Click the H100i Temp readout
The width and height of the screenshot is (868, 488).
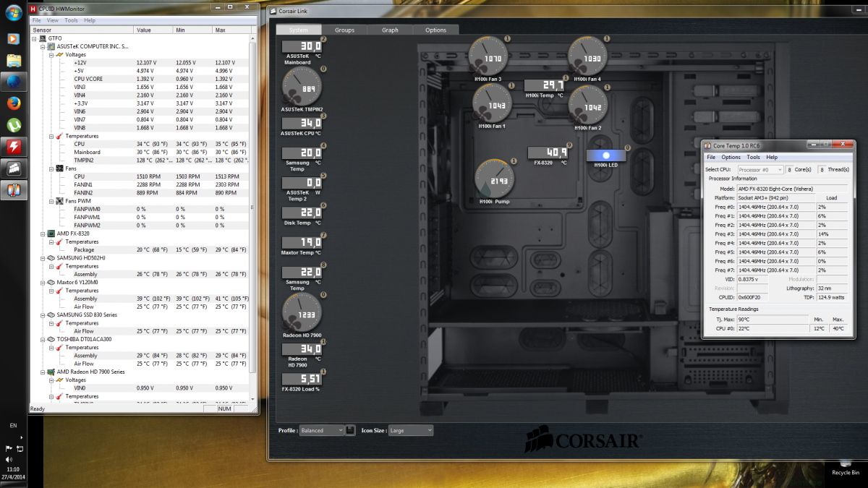[x=544, y=85]
